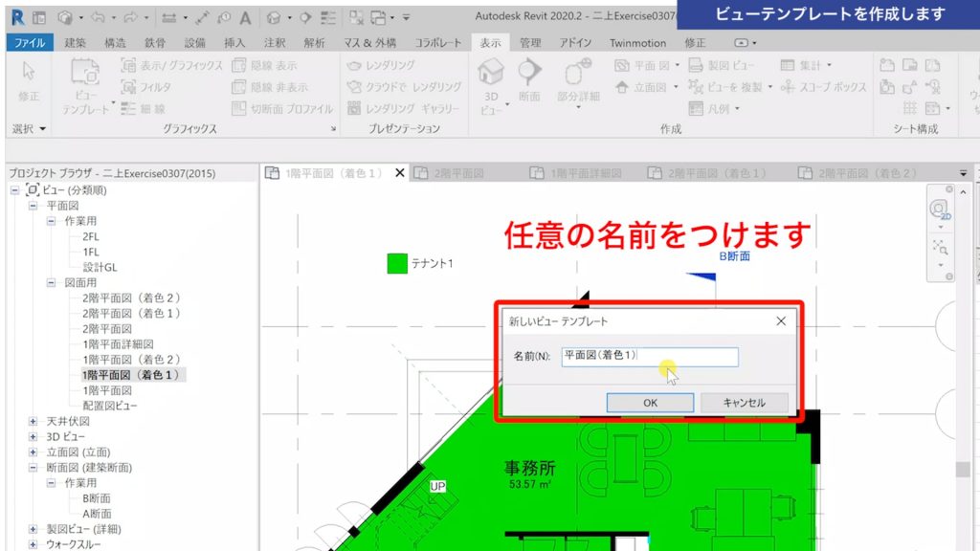Open the dropdown arrow next to 平面図

pos(677,64)
